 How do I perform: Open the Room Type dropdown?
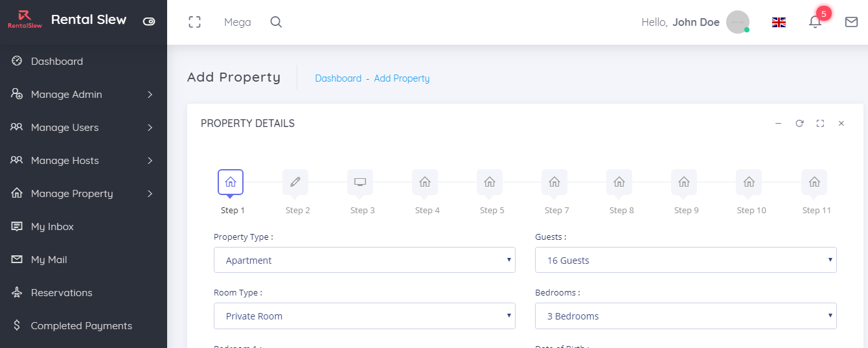point(365,316)
